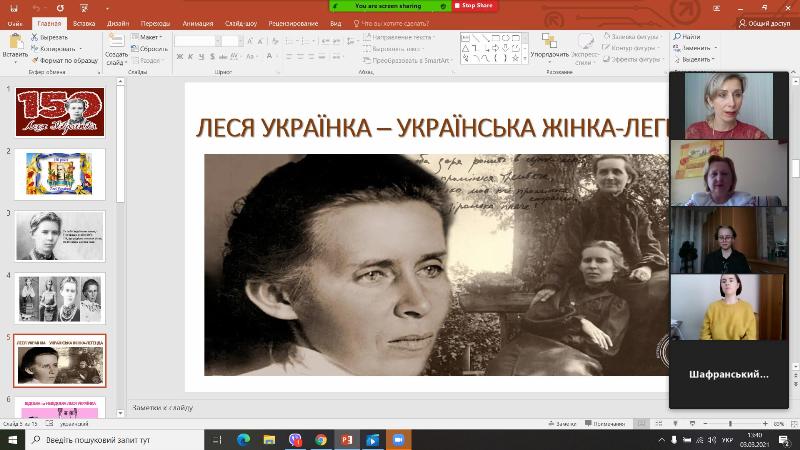Open the Анимация (Animation) ribbon tab
Image resolution: width=800 pixels, height=450 pixels.
(x=198, y=22)
